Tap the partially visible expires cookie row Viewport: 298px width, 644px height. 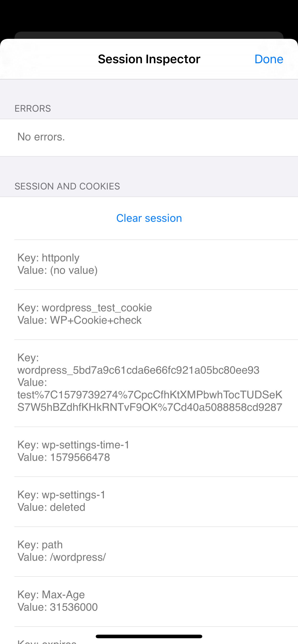point(149,639)
